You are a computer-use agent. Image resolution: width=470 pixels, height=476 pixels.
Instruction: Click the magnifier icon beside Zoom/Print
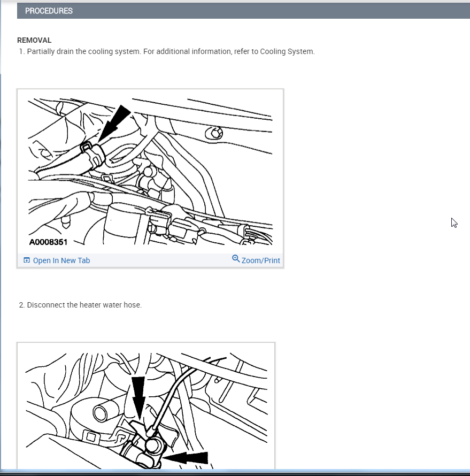tap(236, 259)
